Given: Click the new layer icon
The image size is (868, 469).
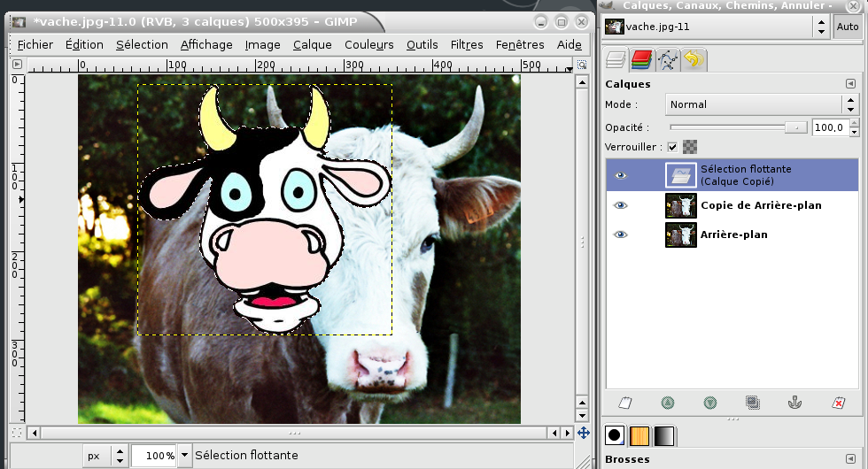Looking at the screenshot, I should pyautogui.click(x=625, y=403).
